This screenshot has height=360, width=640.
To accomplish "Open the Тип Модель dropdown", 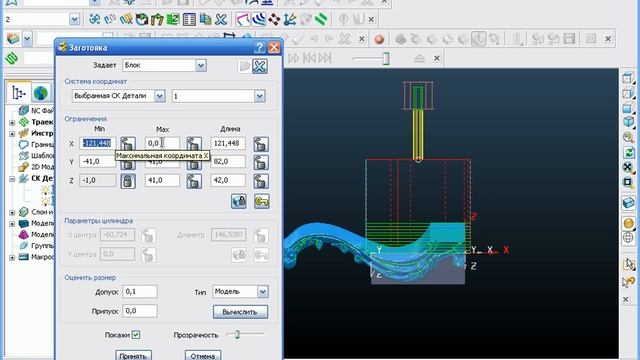I will (x=262, y=291).
